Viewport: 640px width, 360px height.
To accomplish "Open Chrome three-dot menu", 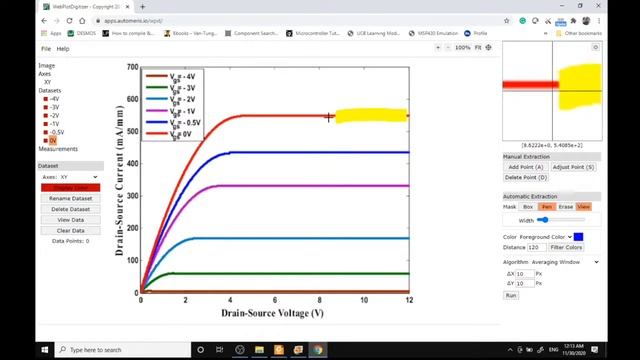I will point(599,21).
